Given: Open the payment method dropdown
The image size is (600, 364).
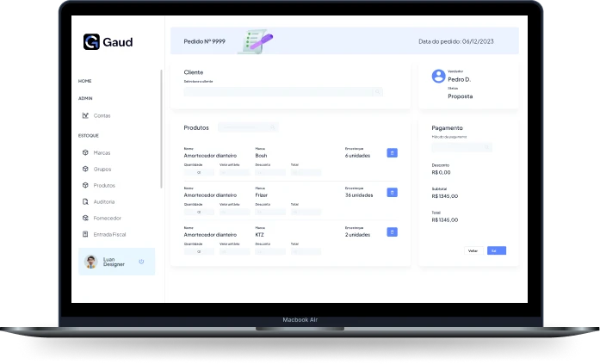Looking at the screenshot, I should coord(461,147).
